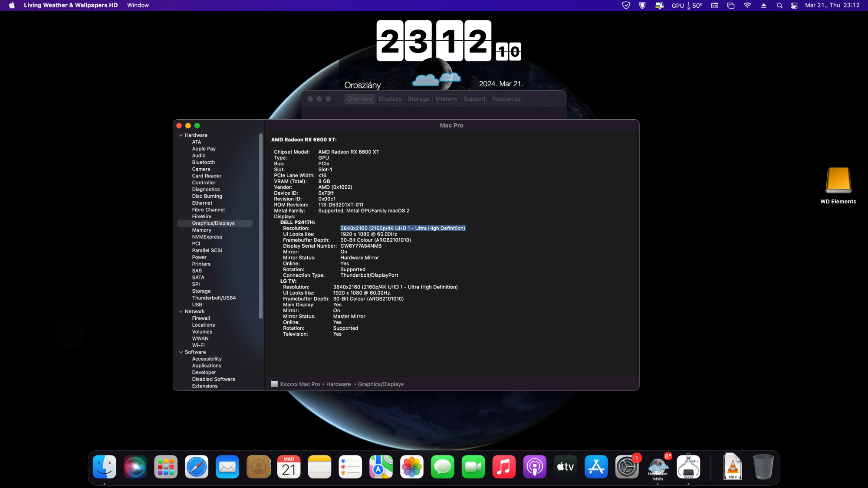868x488 pixels.
Task: Switch to Memory tab in background window
Action: pyautogui.click(x=447, y=99)
